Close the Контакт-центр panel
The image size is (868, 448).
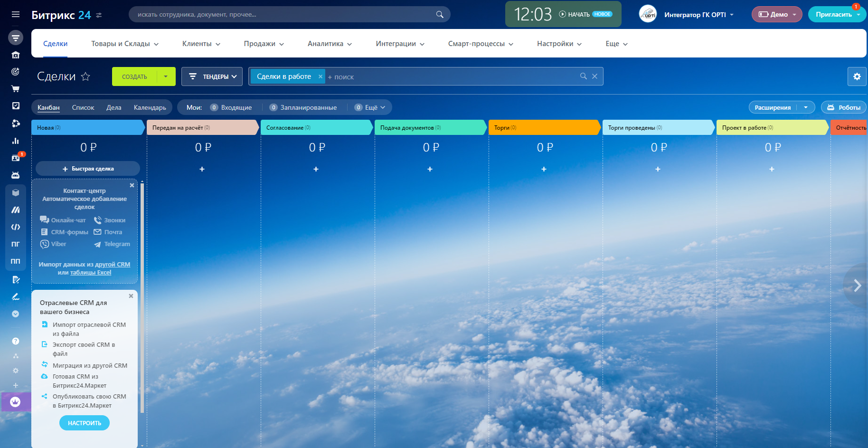pyautogui.click(x=132, y=185)
